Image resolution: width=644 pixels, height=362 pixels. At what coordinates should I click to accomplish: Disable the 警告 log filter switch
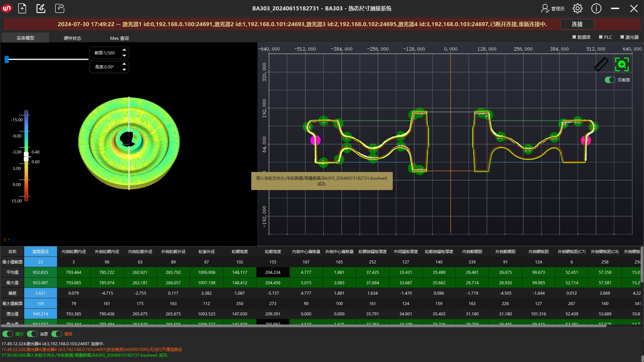[57, 334]
